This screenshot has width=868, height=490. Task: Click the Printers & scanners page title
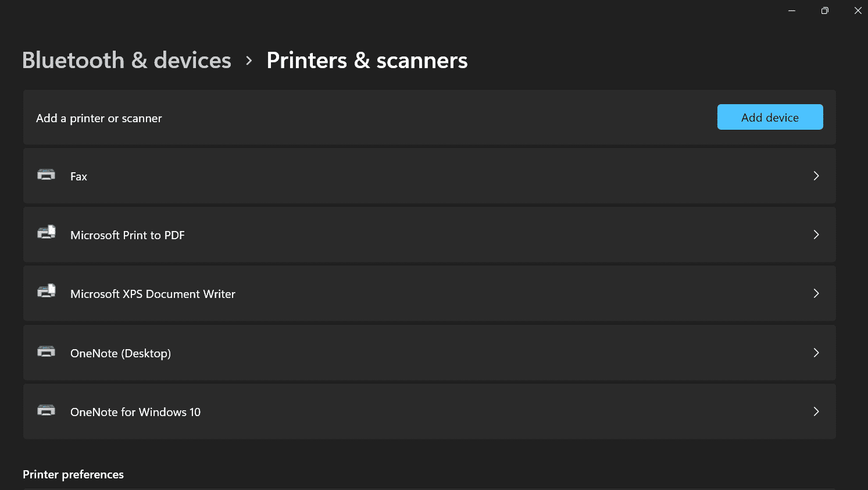tap(367, 61)
